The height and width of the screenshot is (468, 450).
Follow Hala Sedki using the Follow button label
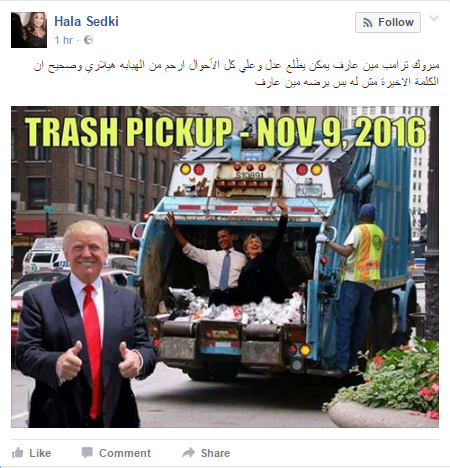[396, 22]
